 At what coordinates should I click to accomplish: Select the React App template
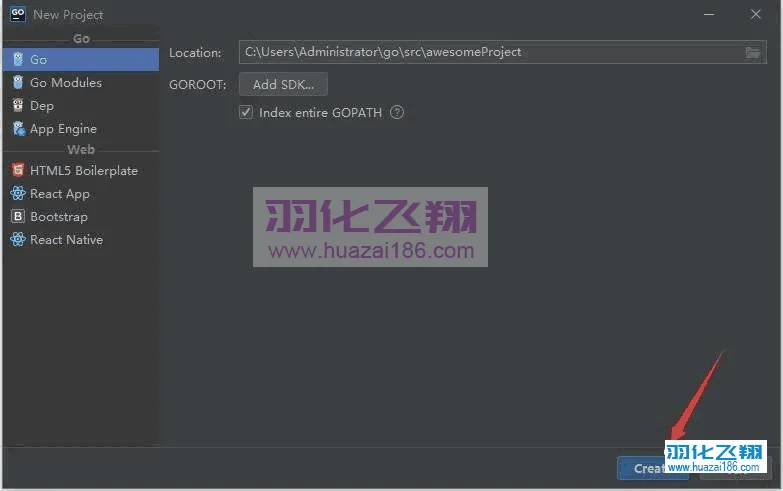(81, 193)
